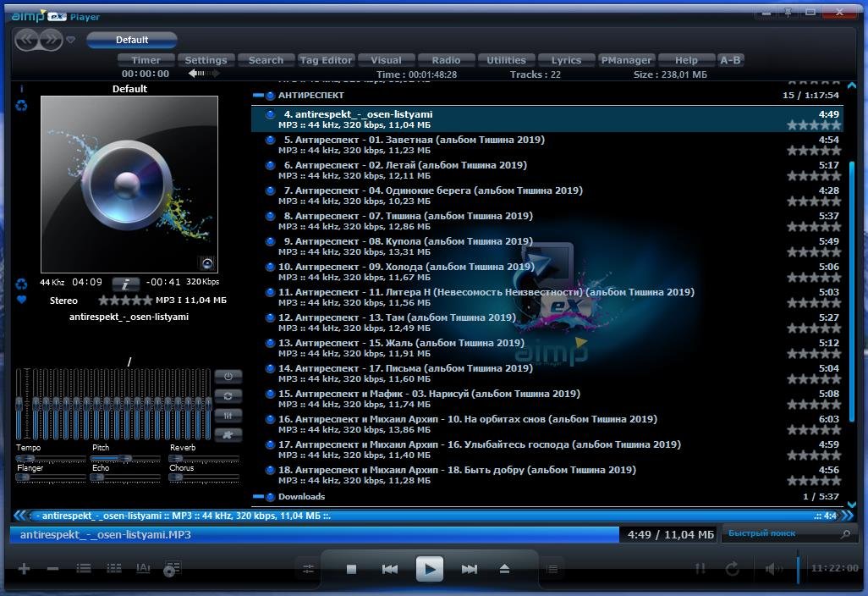Click the Pitch effect slider

(124, 458)
